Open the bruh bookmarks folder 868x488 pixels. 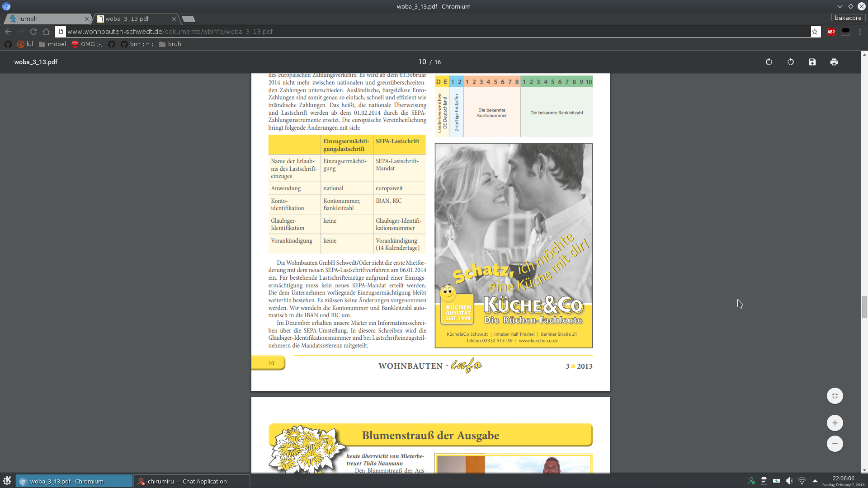tap(170, 44)
